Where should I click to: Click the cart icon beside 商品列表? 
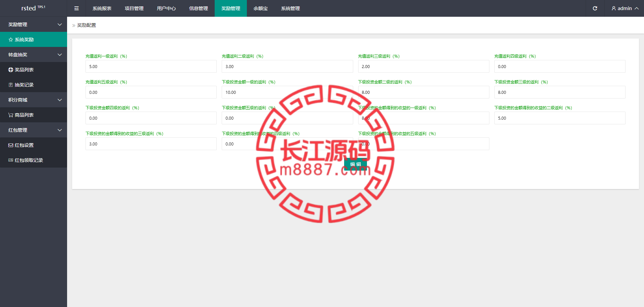tap(11, 115)
